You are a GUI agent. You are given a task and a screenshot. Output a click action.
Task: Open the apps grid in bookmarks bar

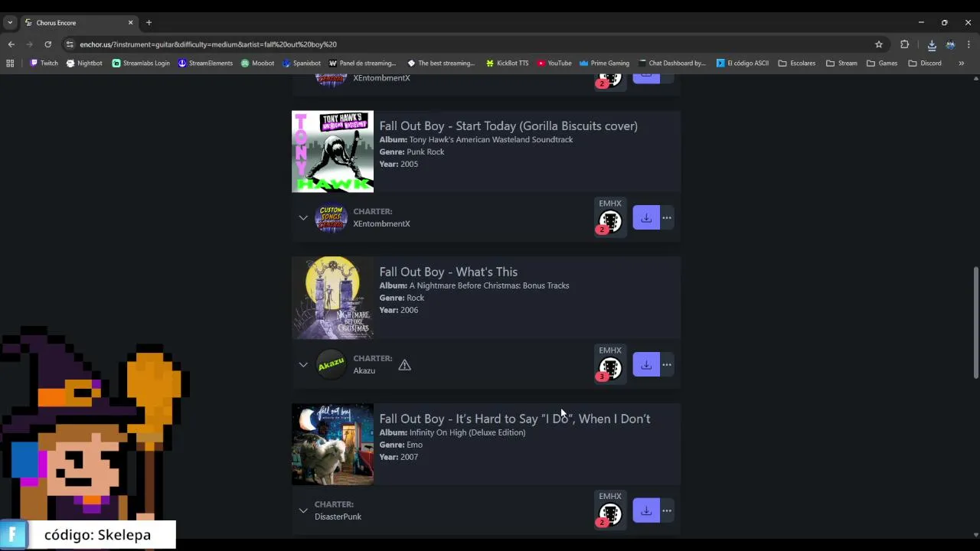coord(10,64)
